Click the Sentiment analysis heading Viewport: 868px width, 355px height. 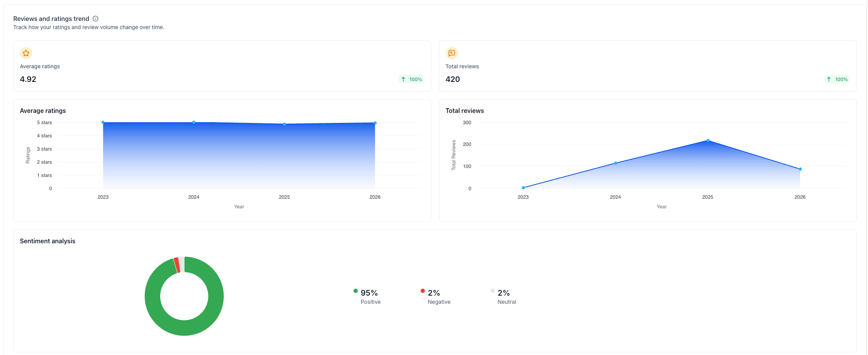[48, 241]
